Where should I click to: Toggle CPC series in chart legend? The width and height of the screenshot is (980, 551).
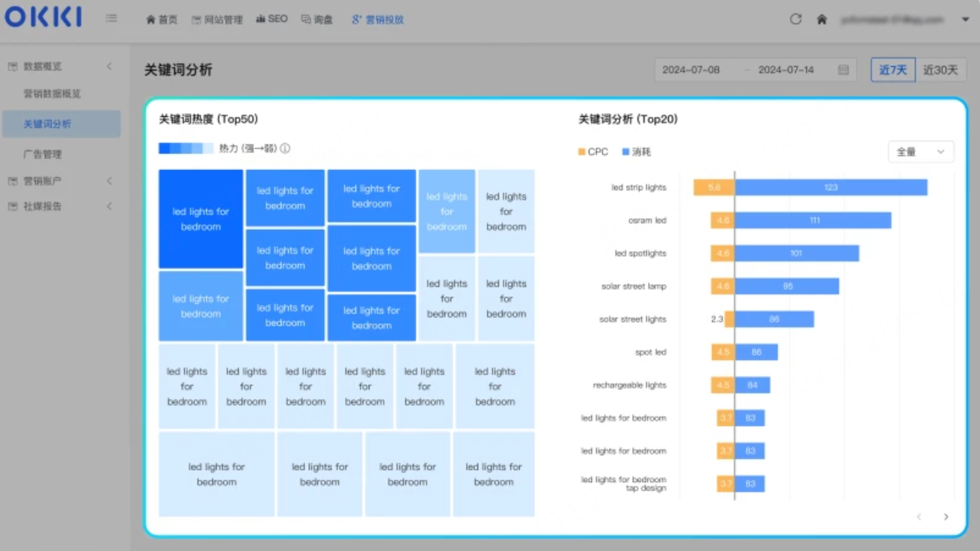pos(593,152)
